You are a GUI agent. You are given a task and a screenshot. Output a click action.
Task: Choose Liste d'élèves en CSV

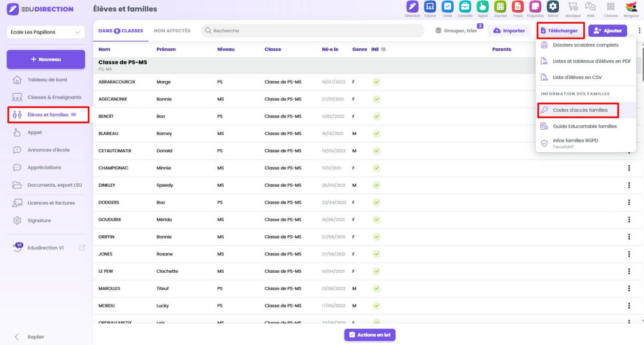[586, 78]
